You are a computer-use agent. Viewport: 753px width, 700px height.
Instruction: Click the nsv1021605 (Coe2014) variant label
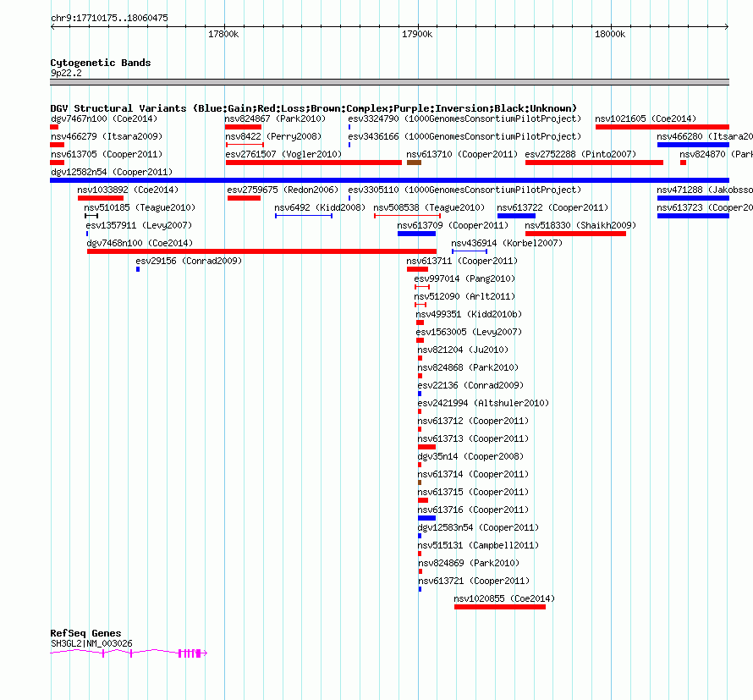[x=646, y=119]
